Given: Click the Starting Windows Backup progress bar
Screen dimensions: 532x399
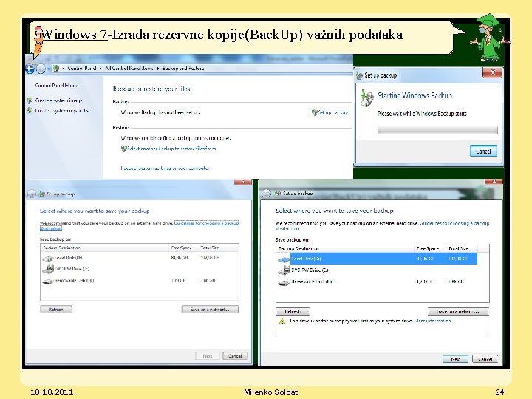Looking at the screenshot, I should click(x=437, y=129).
